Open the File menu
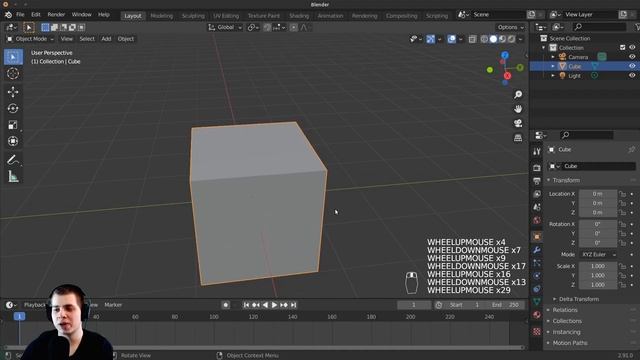The height and width of the screenshot is (360, 640). point(20,15)
